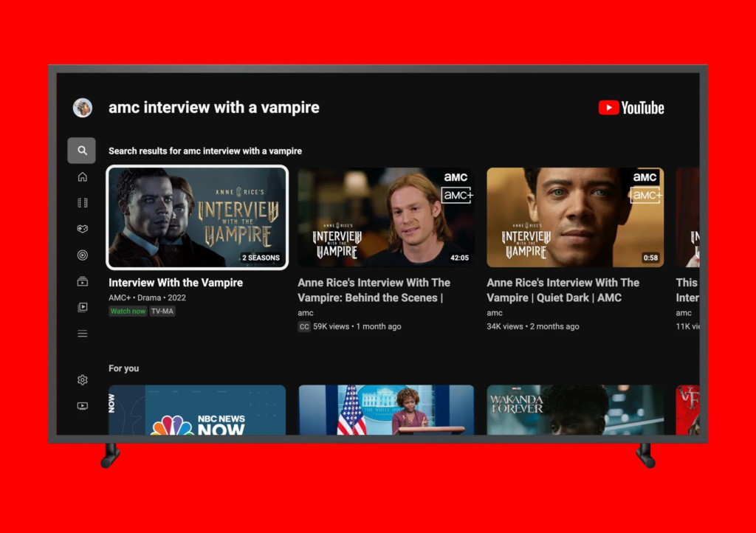Click 'amc' channel name under Quiet Dark

tap(494, 313)
